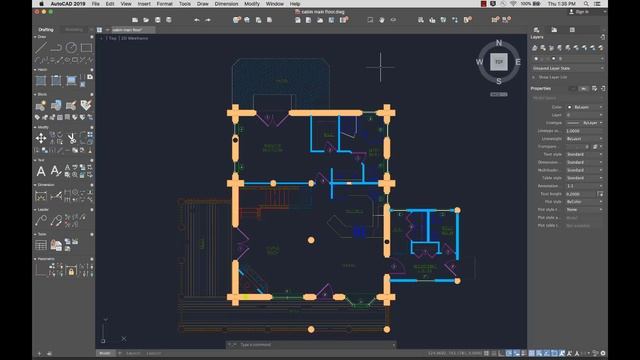
Task: Open the Plot style ByColor dropdown
Action: tap(584, 202)
